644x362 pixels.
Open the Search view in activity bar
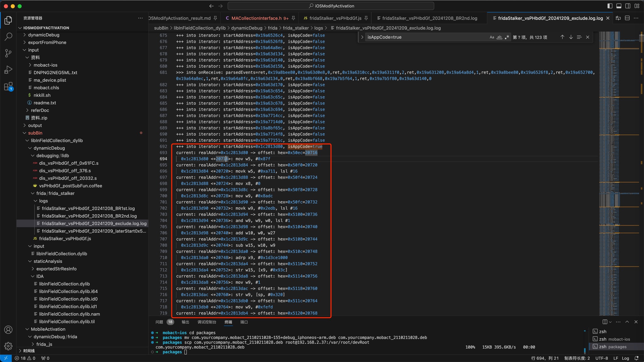pyautogui.click(x=8, y=37)
